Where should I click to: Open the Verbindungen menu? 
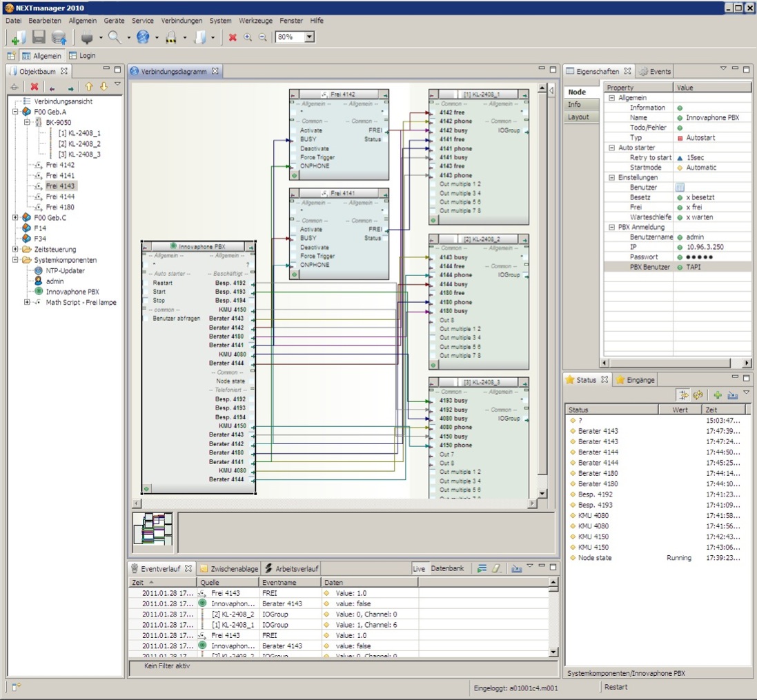pyautogui.click(x=181, y=21)
